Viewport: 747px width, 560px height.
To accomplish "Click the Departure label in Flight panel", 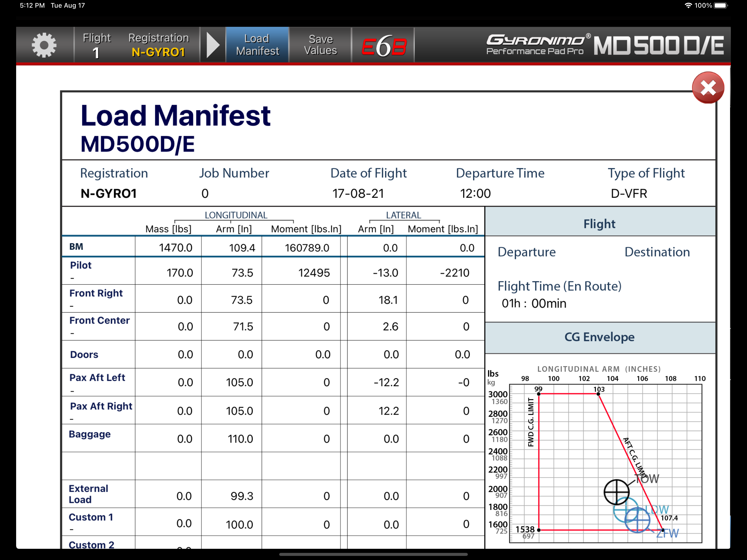I will [526, 252].
